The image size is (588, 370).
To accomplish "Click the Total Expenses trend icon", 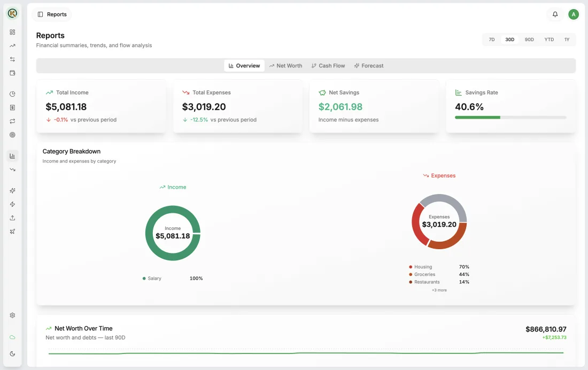I will 185,92.
